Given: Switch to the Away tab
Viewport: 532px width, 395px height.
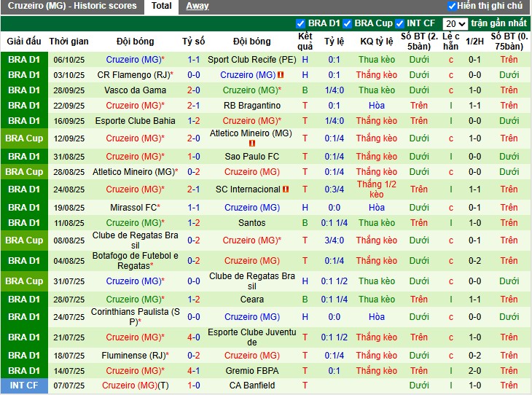Looking at the screenshot, I should coord(197,6).
